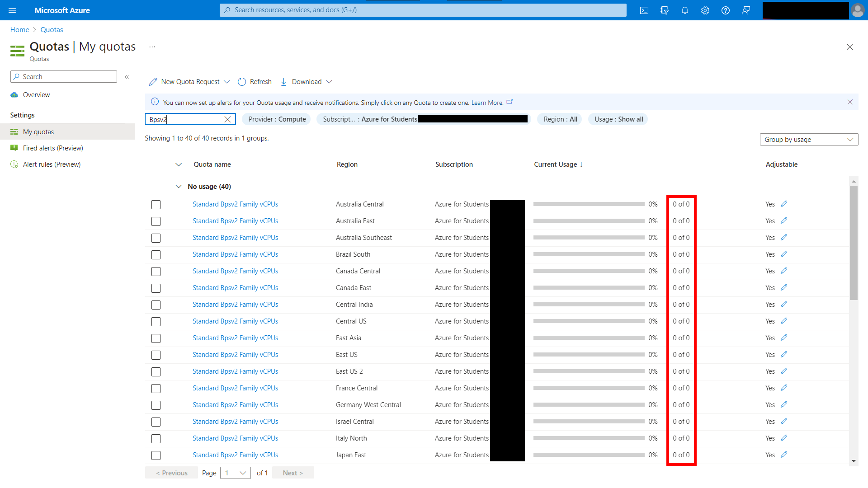Open Alert rules (Preview) in the sidebar
The image size is (868, 488).
(x=52, y=164)
